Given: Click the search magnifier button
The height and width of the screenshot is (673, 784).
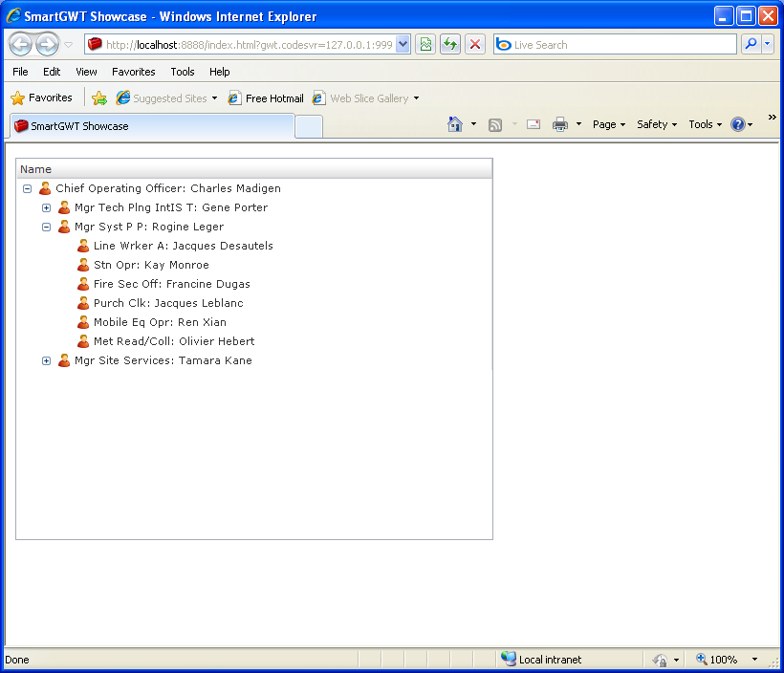Looking at the screenshot, I should pos(751,45).
